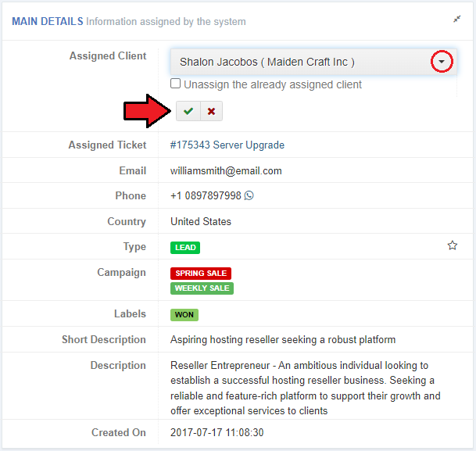Check Unassign the already assigned client
This screenshot has height=451, width=476.
tap(175, 84)
